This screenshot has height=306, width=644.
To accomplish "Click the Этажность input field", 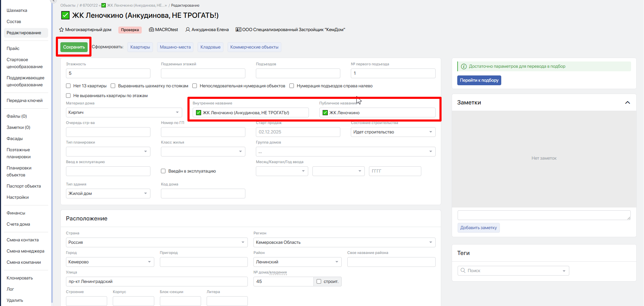I will 108,73.
